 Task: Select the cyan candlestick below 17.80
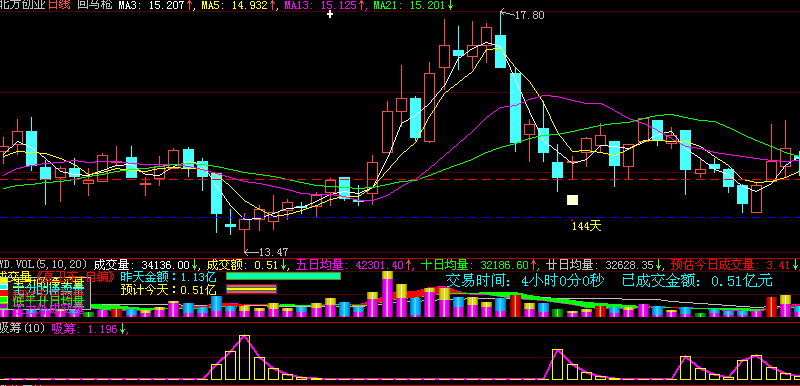501,51
